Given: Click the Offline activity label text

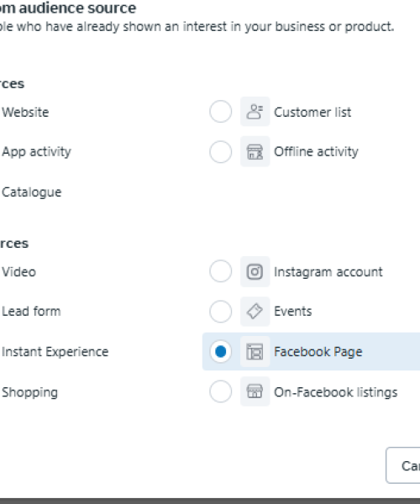Looking at the screenshot, I should pos(316,152).
